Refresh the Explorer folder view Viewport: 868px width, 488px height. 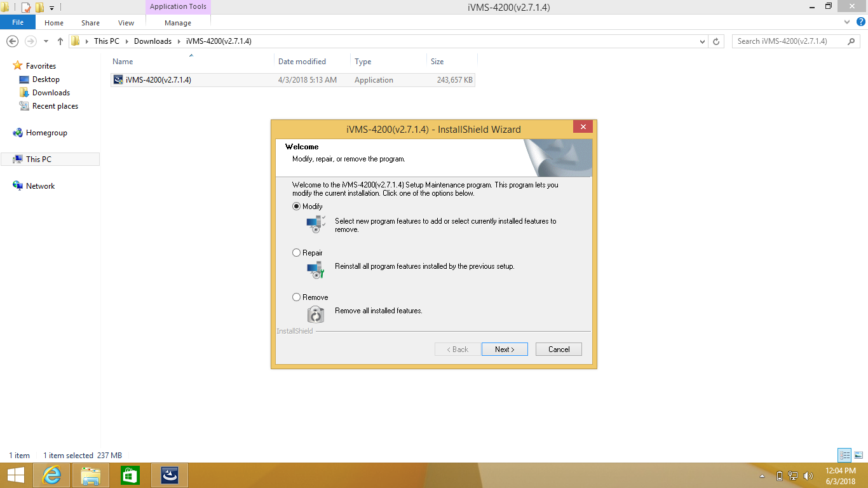click(717, 41)
